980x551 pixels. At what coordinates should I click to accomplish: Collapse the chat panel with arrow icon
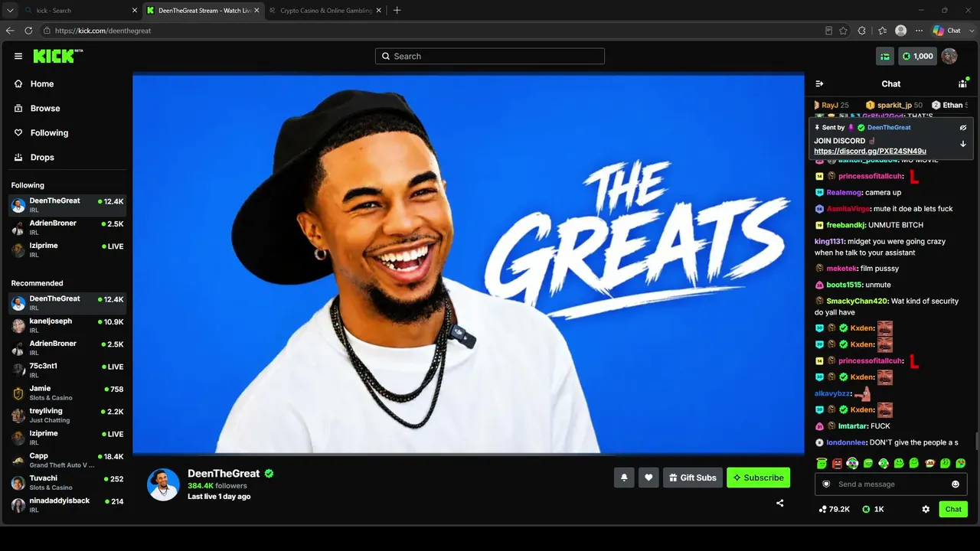tap(819, 84)
